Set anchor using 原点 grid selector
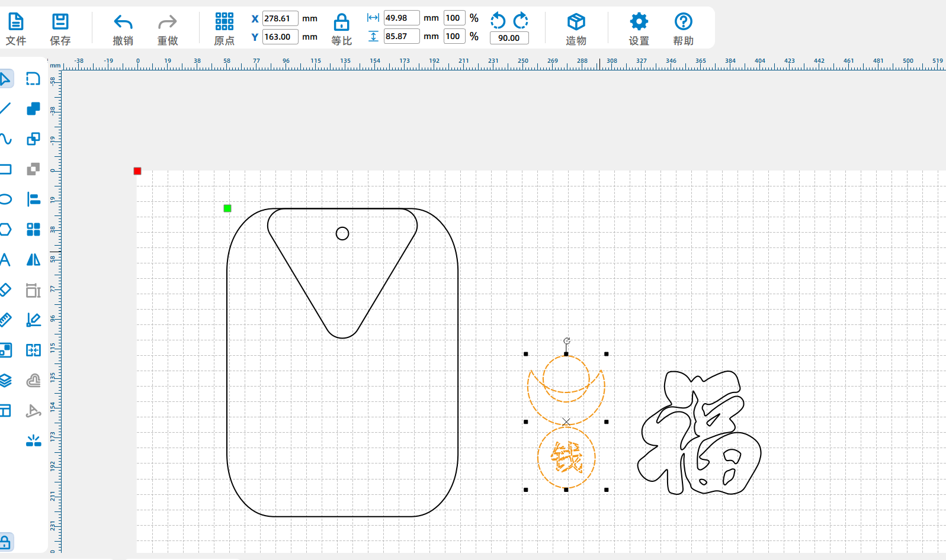The image size is (946, 560). tap(224, 29)
